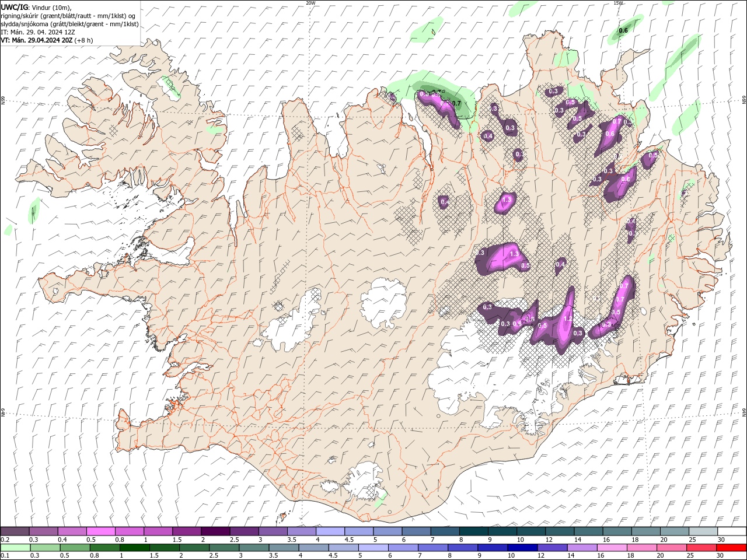Pick the dark teal 8 swatch in the snow scale

coord(474,531)
